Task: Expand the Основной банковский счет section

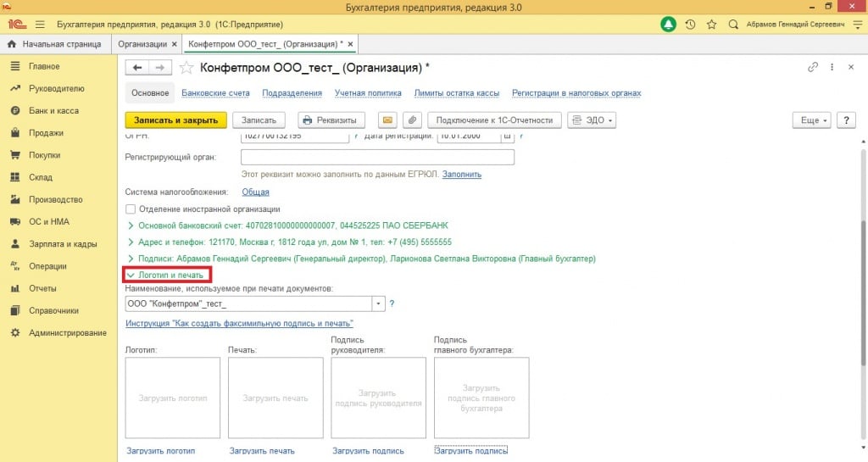Action: 131,225
